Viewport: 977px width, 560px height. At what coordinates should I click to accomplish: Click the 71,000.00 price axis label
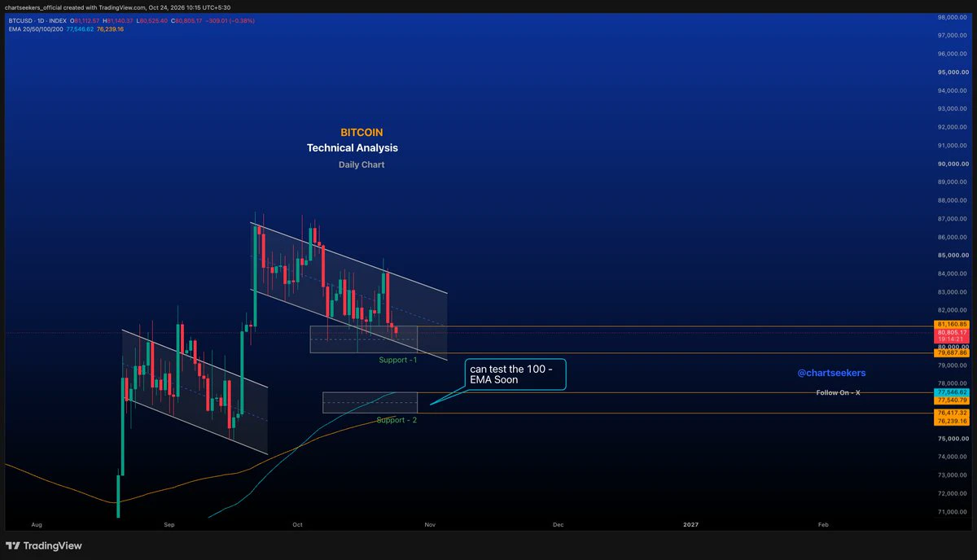pyautogui.click(x=952, y=512)
